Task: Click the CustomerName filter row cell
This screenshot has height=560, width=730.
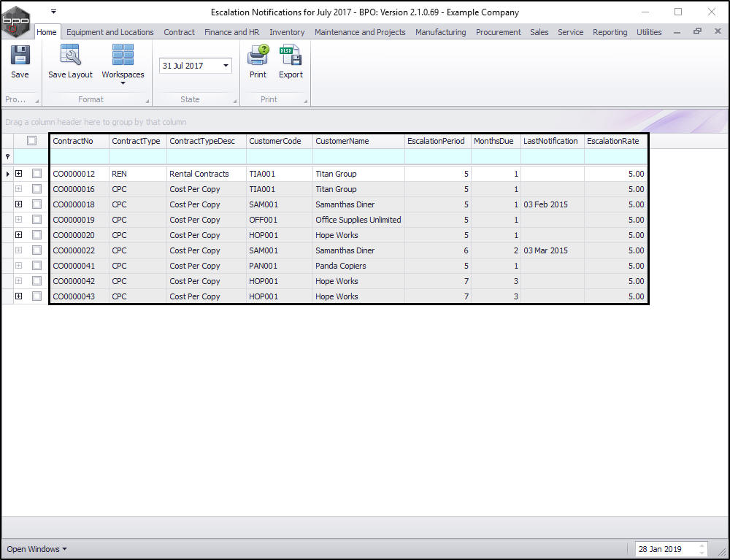Action: (x=358, y=156)
